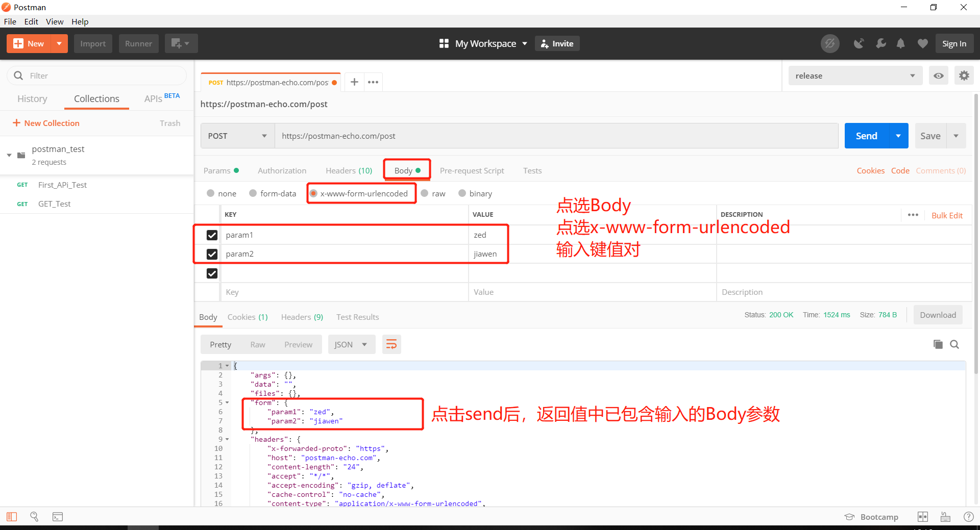Click the New Collection link
980x530 pixels.
(46, 123)
